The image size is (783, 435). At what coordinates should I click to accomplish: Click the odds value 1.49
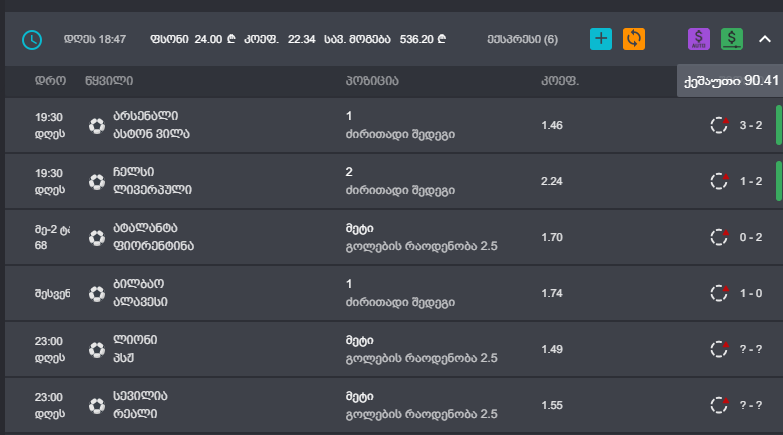point(552,349)
